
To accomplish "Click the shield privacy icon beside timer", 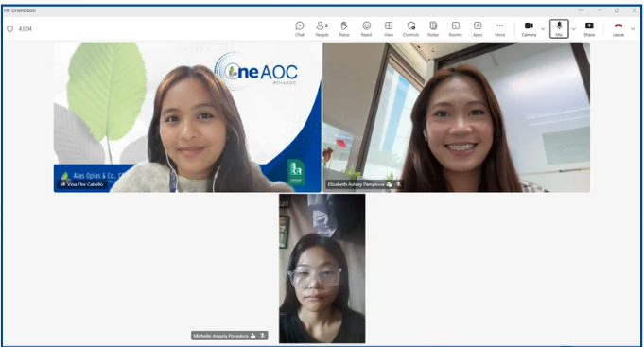I will coord(9,28).
